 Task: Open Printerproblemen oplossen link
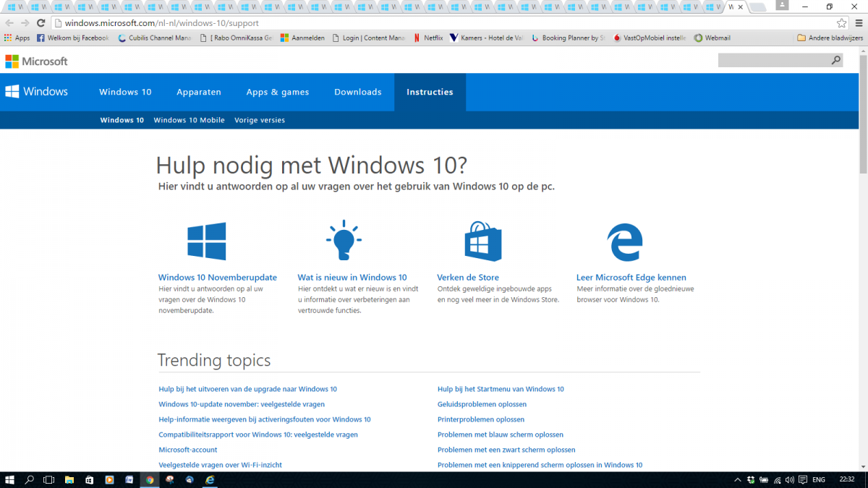pos(481,419)
